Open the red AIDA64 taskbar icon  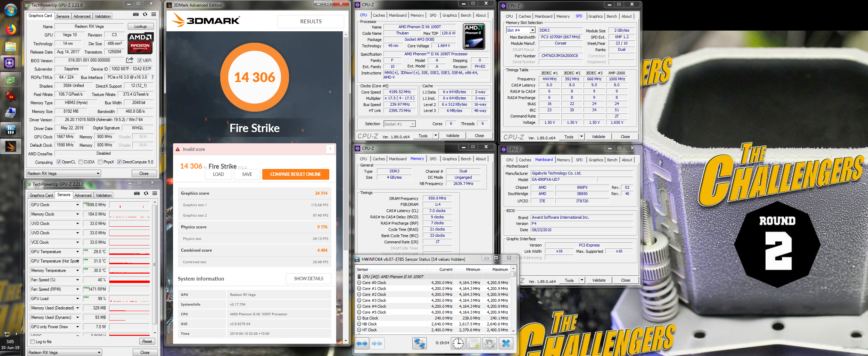coord(10,96)
